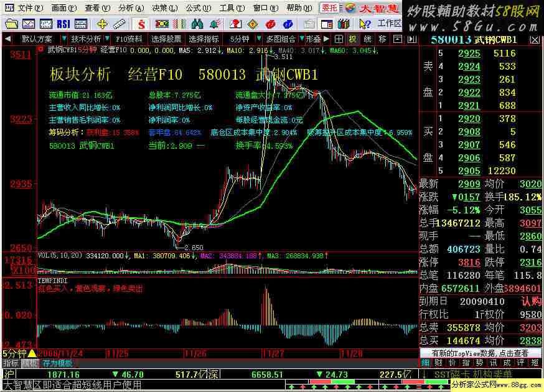544x392 pixels.
Task: Open the alarm bell alert icon
Action: pos(214,24)
